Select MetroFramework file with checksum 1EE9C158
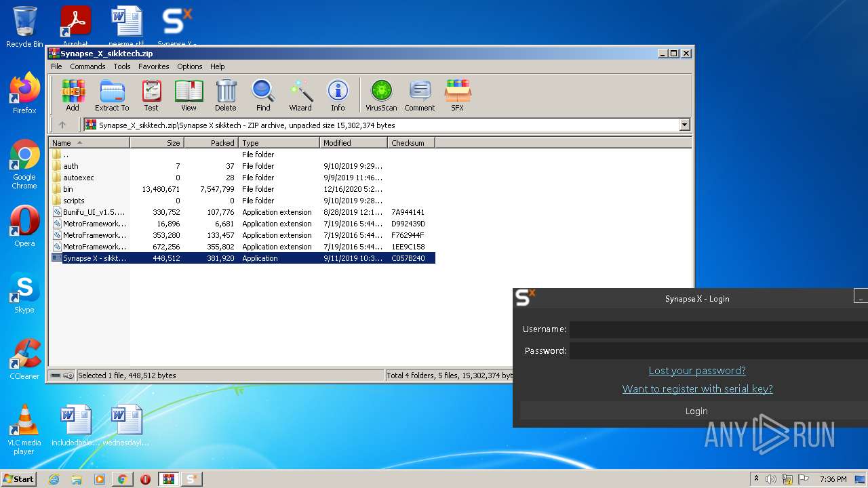Viewport: 868px width, 488px height. click(x=242, y=247)
